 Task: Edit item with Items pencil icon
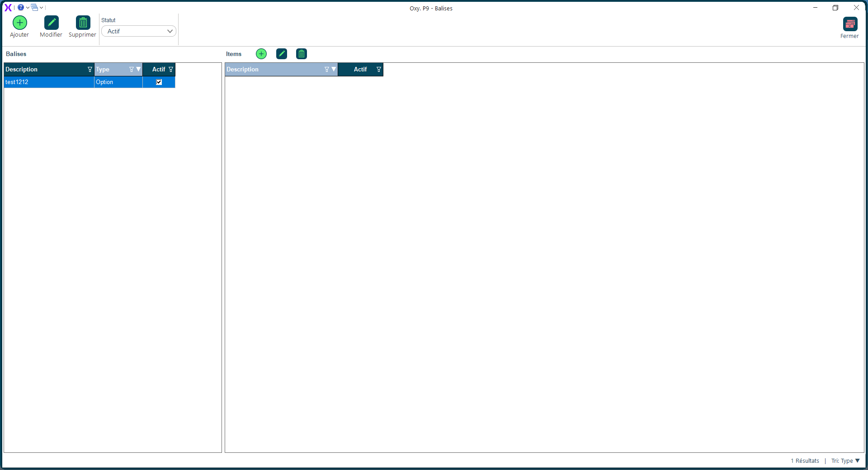282,54
